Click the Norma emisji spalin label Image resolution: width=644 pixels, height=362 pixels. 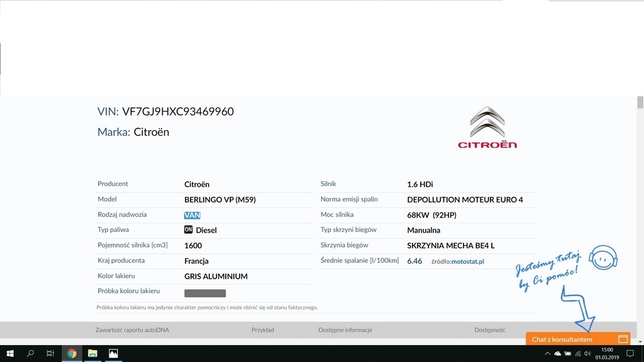coord(348,199)
